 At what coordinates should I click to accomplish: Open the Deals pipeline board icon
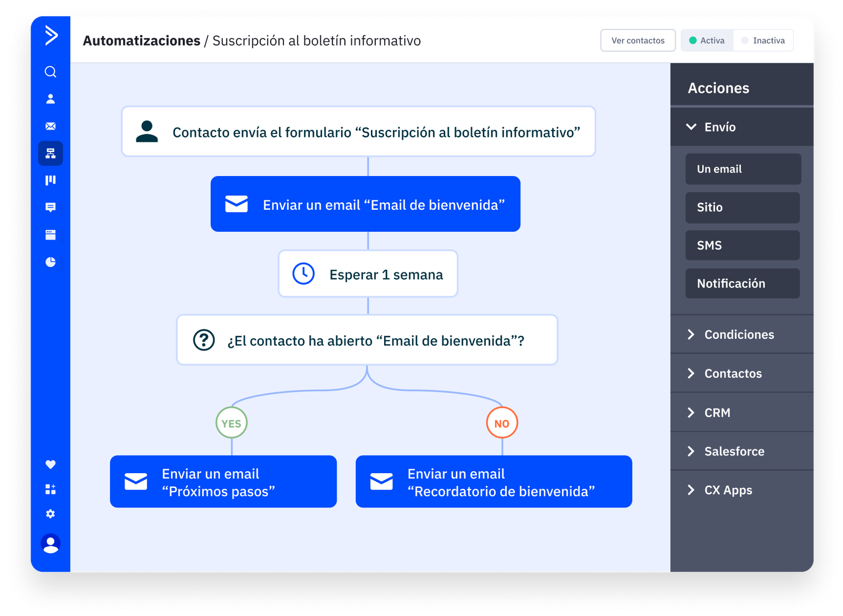tap(51, 181)
